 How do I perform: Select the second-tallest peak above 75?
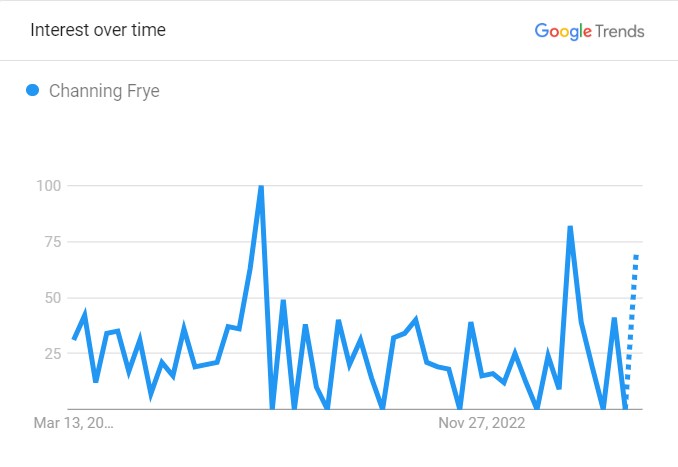(x=570, y=227)
